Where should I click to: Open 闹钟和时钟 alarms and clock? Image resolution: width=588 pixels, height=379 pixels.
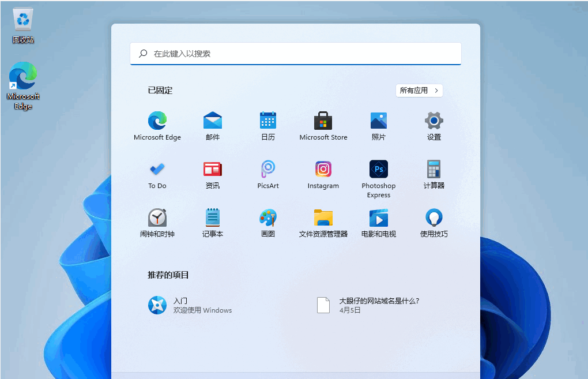coord(157,223)
